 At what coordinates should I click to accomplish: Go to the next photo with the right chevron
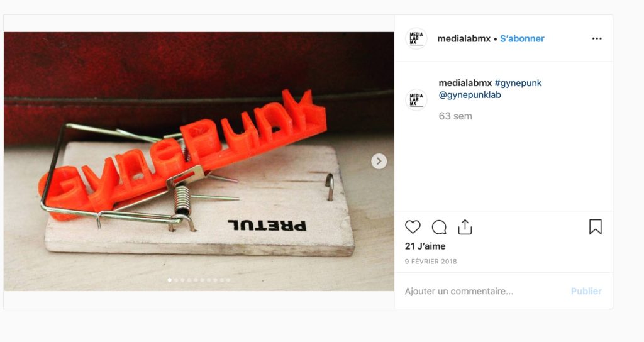point(379,162)
